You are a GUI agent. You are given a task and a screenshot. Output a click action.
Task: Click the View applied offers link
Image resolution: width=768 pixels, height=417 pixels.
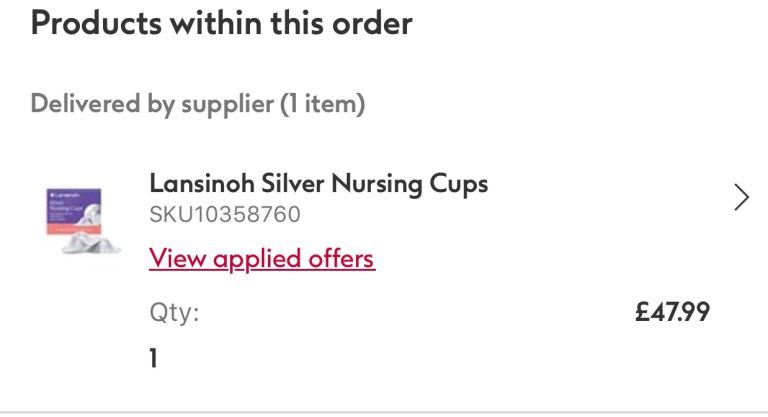[261, 259]
